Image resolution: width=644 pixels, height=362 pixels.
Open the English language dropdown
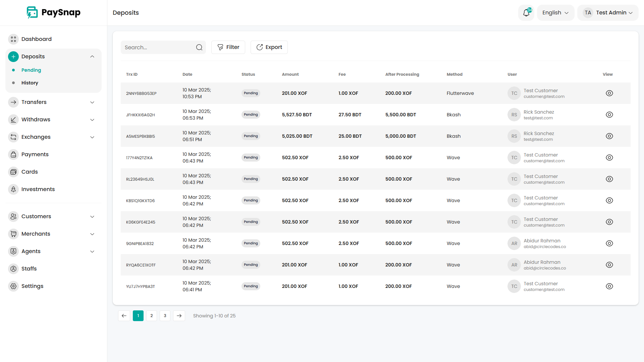[x=555, y=13]
